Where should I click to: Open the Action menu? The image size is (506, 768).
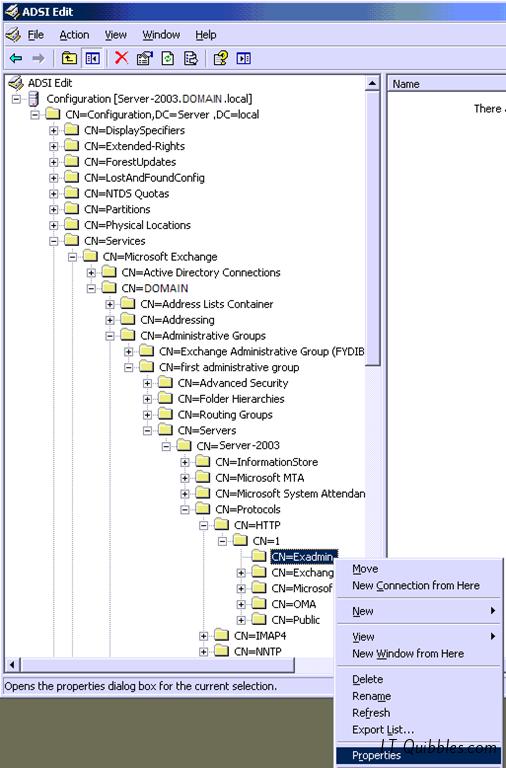[x=74, y=35]
